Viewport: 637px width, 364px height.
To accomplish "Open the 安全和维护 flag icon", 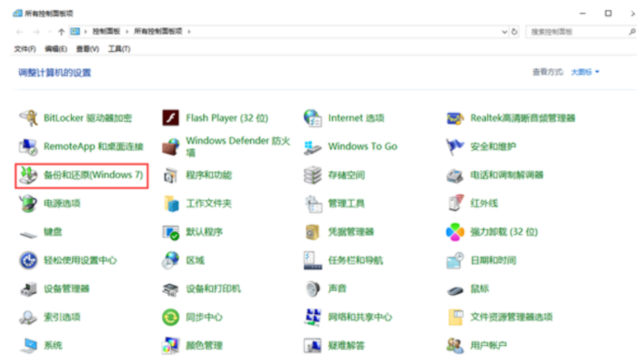I will coord(455,147).
